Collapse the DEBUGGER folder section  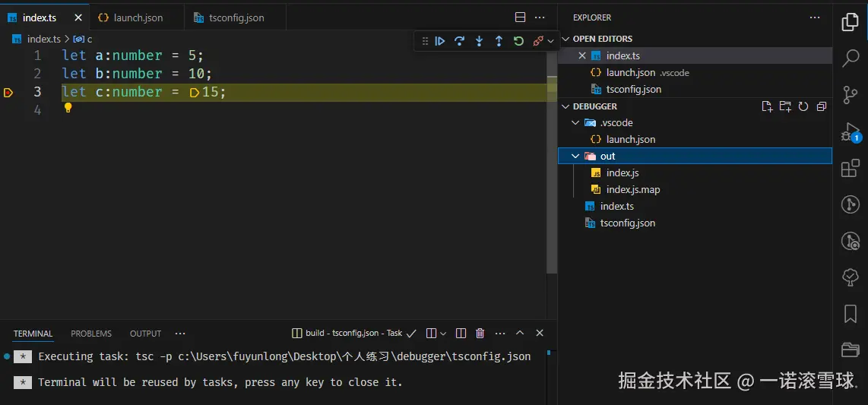pos(594,106)
